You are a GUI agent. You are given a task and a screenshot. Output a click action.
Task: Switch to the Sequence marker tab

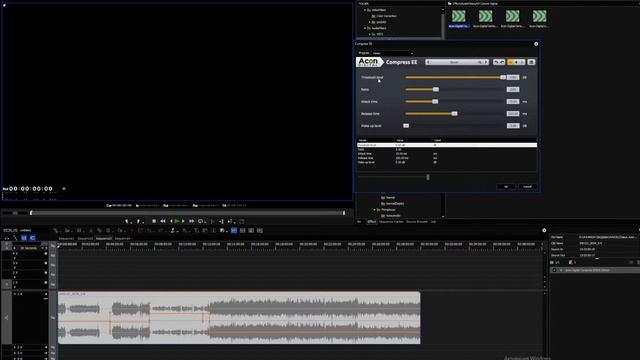(391, 222)
